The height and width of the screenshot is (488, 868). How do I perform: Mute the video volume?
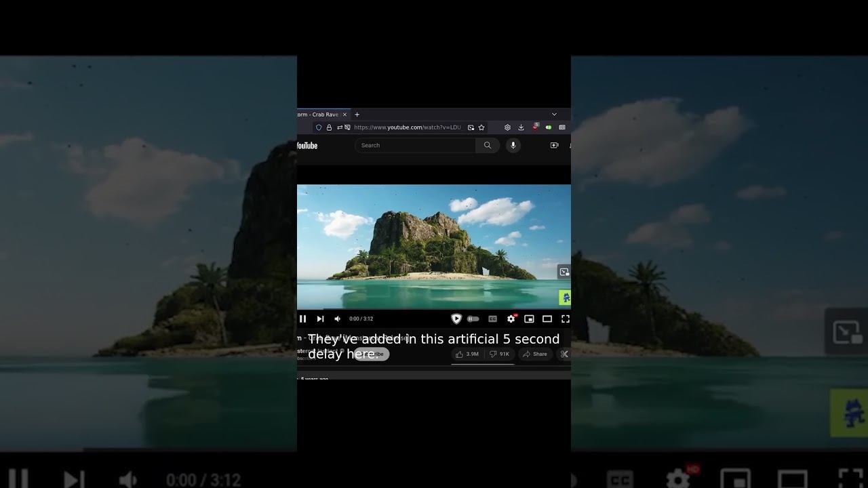tap(338, 319)
